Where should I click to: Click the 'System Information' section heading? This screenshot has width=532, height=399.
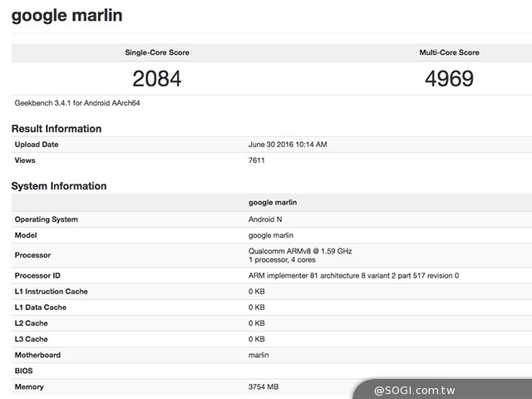click(59, 186)
